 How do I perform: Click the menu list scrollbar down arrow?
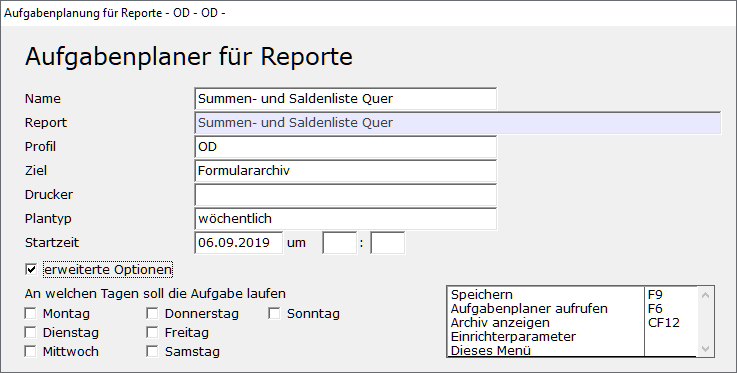[706, 349]
